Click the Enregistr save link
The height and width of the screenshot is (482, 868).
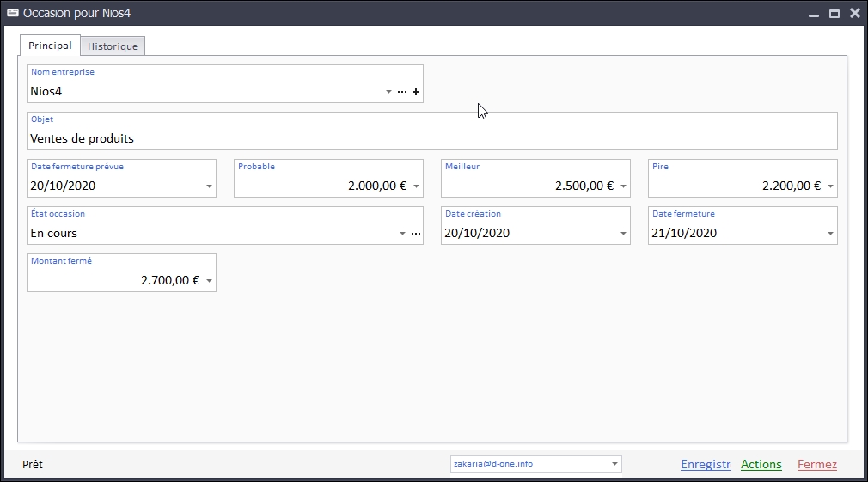pos(706,465)
